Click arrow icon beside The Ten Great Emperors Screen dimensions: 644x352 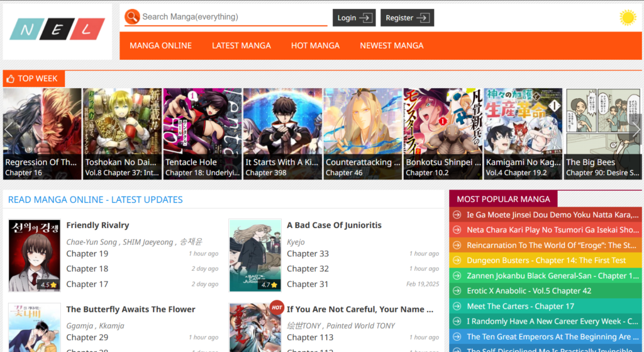click(457, 336)
